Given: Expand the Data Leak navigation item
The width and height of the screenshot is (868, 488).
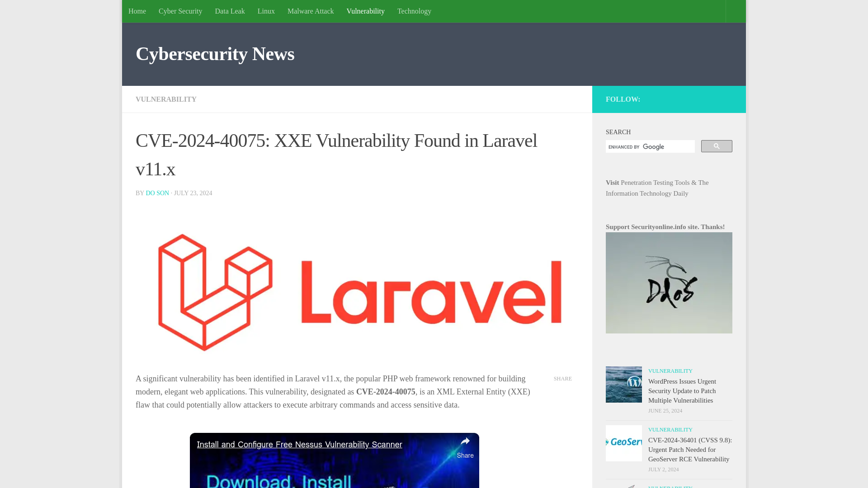Looking at the screenshot, I should click(x=230, y=11).
